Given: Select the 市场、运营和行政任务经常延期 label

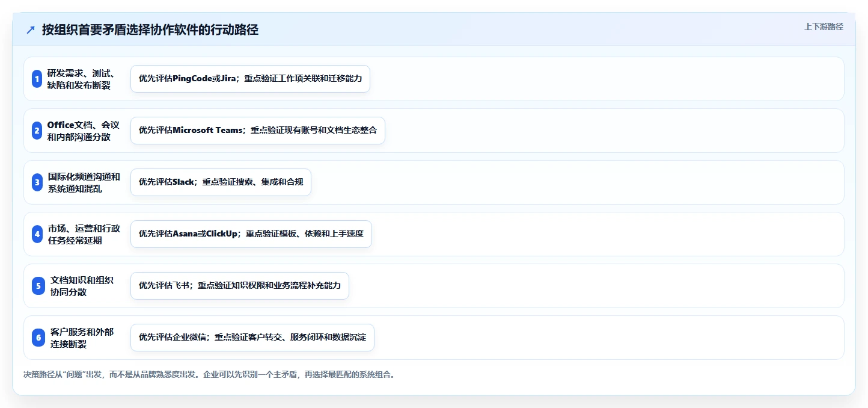Looking at the screenshot, I should [84, 234].
